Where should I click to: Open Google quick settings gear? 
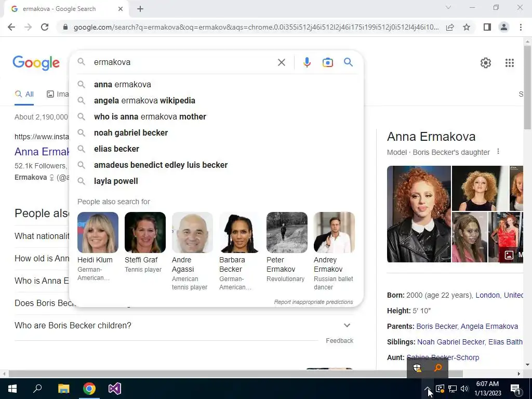tap(486, 63)
